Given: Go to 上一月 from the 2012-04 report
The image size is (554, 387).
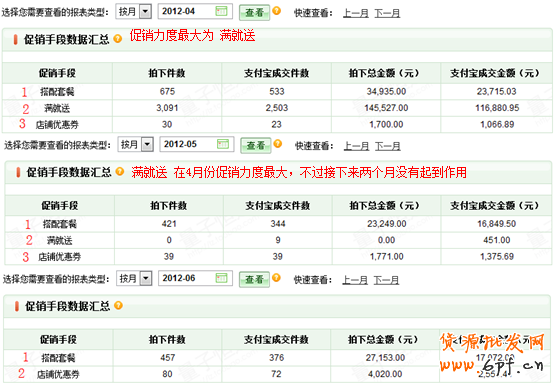Looking at the screenshot, I should (355, 13).
